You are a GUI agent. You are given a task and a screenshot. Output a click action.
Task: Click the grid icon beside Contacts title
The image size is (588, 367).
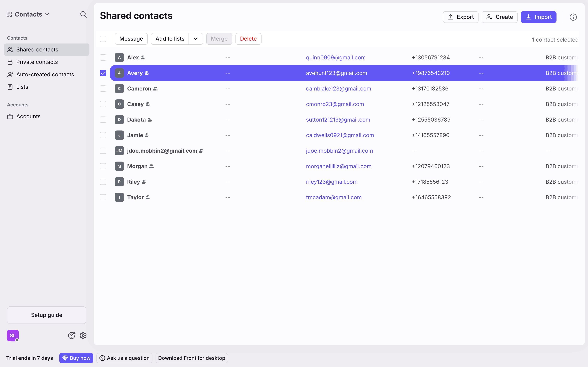pos(9,14)
